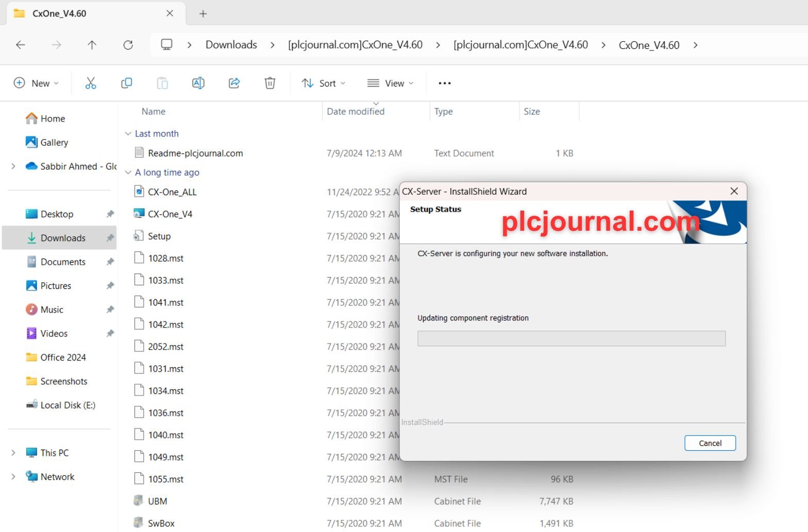Open the Sort dropdown menu
808x532 pixels.
tap(323, 83)
